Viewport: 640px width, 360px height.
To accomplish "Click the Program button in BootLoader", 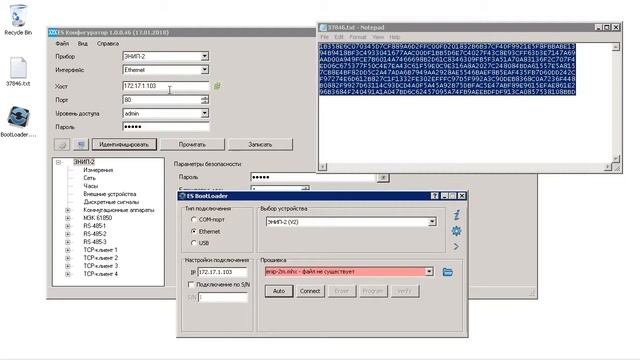I will 373,291.
